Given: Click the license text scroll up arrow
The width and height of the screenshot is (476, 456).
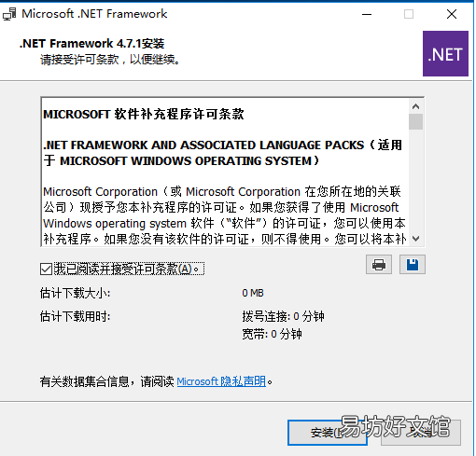Looking at the screenshot, I should (x=415, y=106).
